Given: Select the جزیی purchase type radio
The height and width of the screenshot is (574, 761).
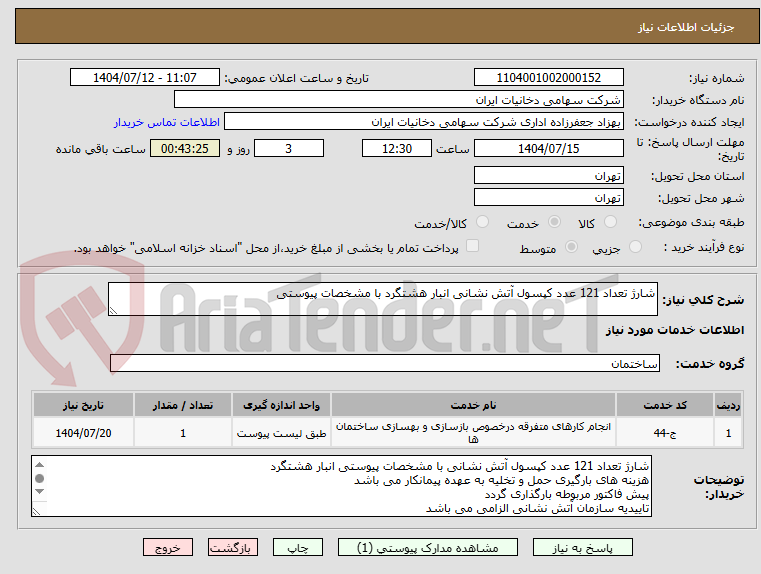Looking at the screenshot, I should coord(635,247).
